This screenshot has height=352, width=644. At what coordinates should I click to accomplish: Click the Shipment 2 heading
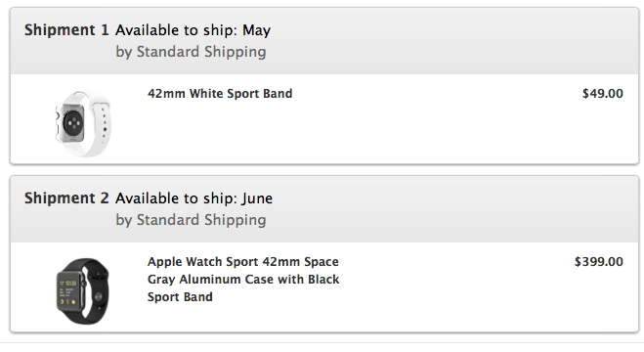pyautogui.click(x=66, y=198)
